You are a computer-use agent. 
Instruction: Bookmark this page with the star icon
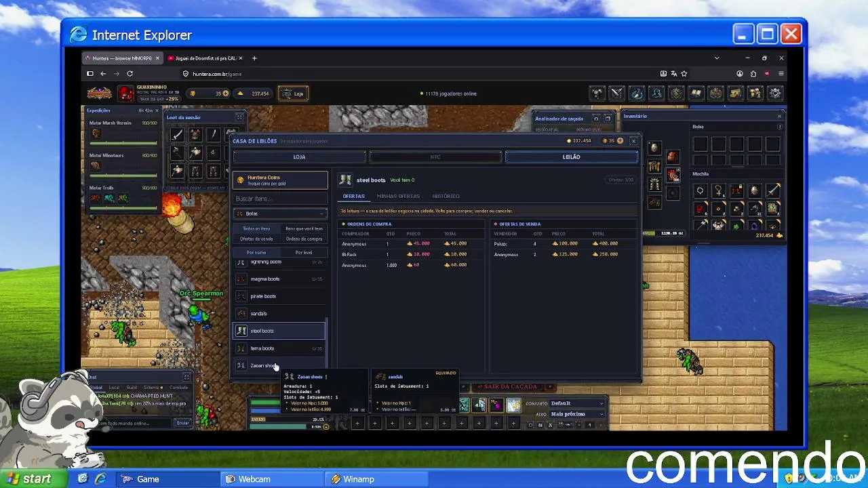click(x=684, y=73)
